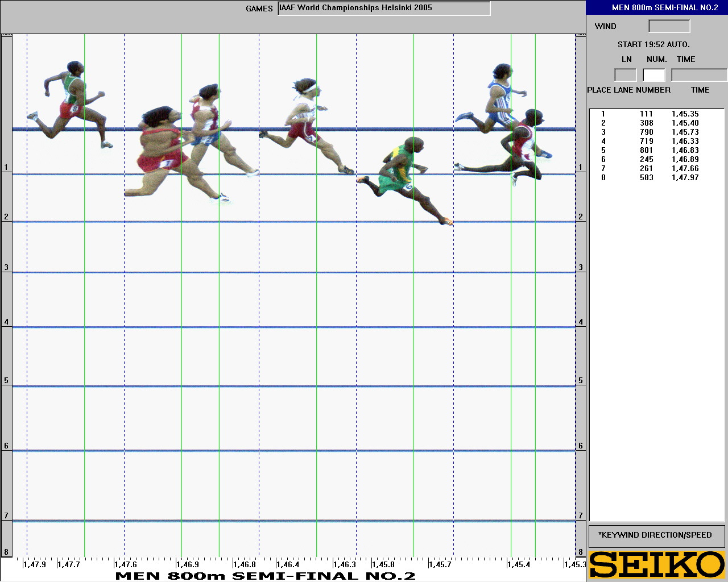The image size is (728, 582).
Task: Focus the LN lane entry field
Action: 625,75
